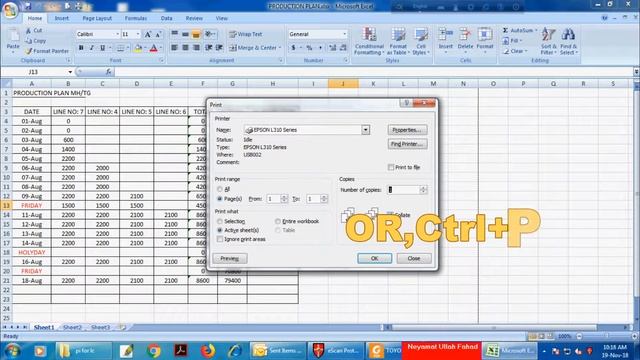Select the Format Painter brush

tap(28, 51)
